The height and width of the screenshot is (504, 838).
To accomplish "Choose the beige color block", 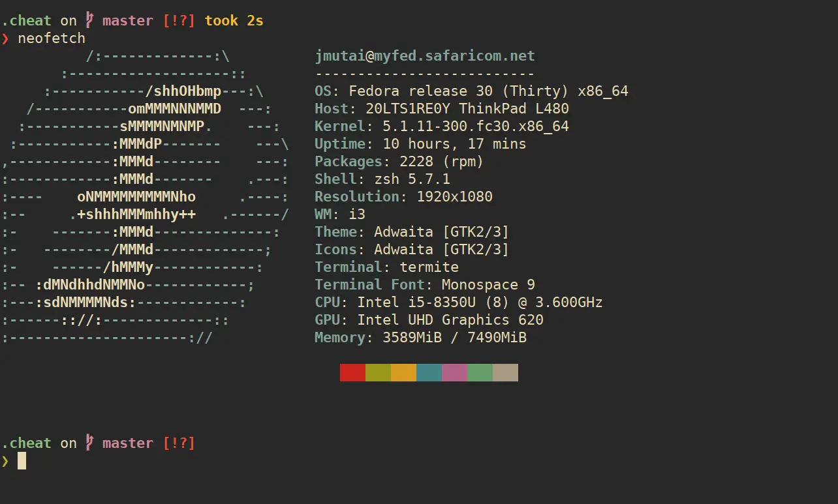I will [505, 372].
